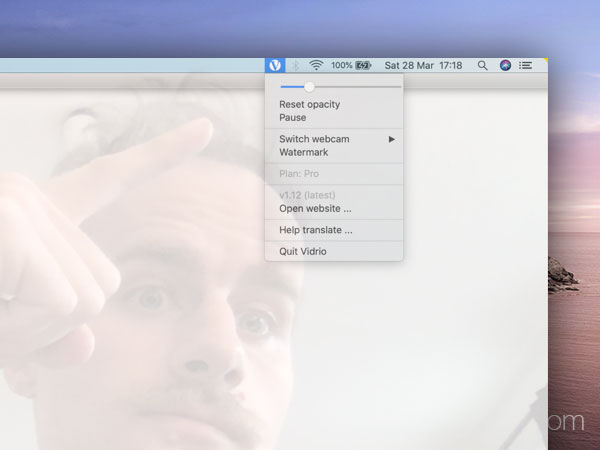Click the Plan: Pro entry
Viewport: 600px width, 450px height.
[334, 174]
